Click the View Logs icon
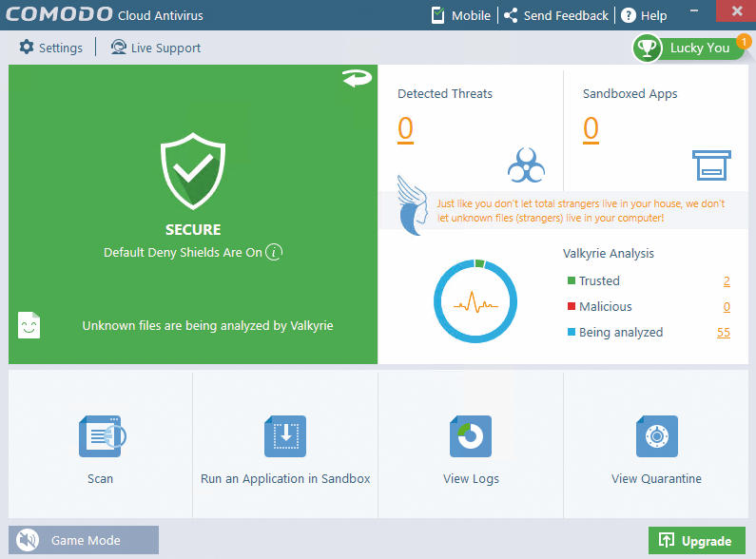The width and height of the screenshot is (756, 559). pyautogui.click(x=471, y=436)
